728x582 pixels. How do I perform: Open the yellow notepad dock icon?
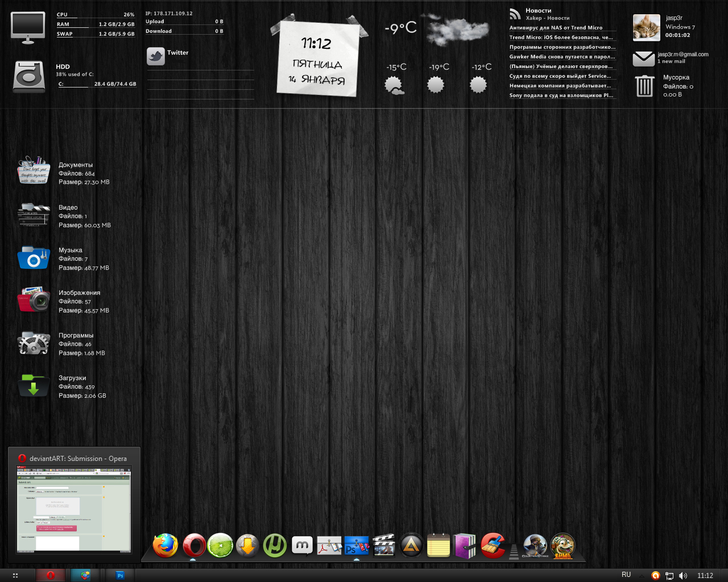click(x=439, y=546)
